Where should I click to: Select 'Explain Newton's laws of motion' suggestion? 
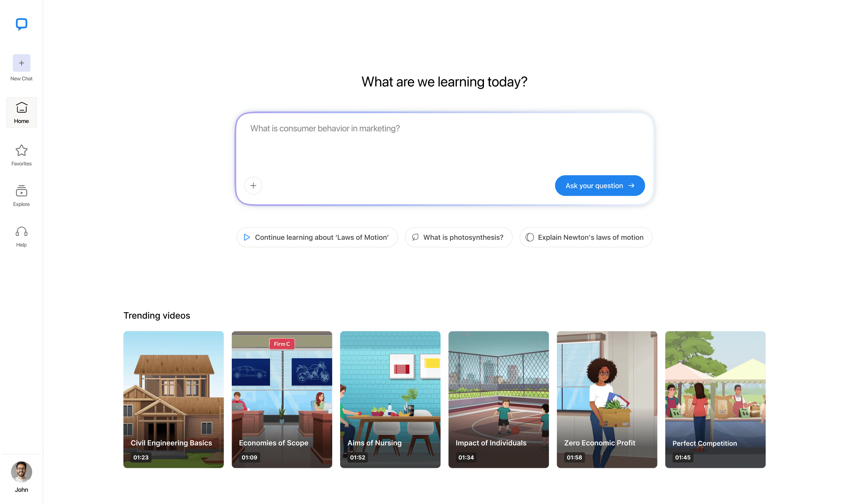(x=586, y=237)
